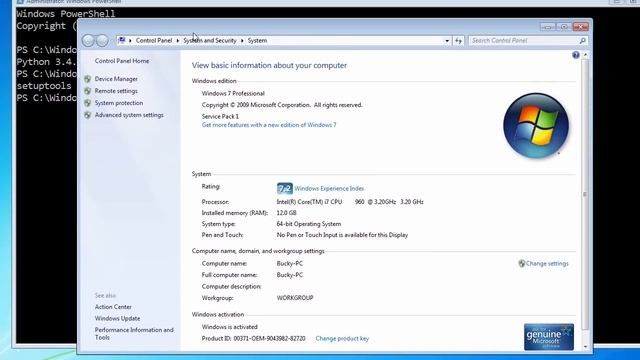This screenshot has width=640, height=360.
Task: Click the Forward navigation arrow button
Action: [x=102, y=40]
